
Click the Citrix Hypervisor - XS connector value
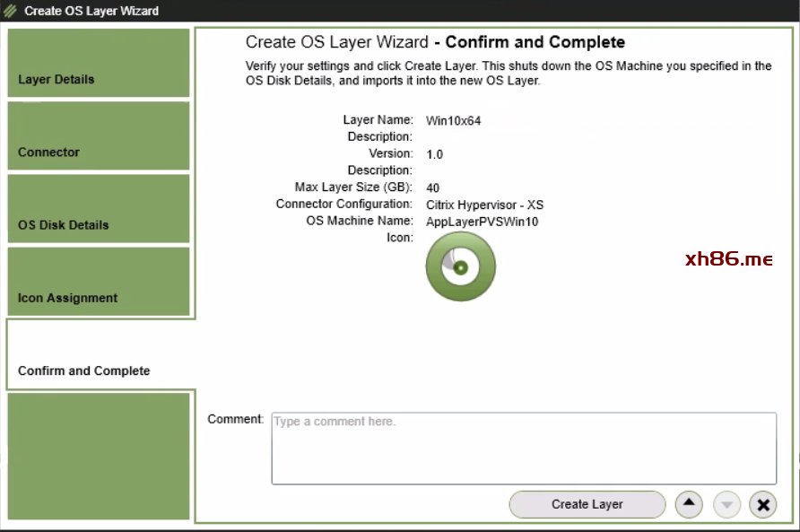tap(484, 205)
